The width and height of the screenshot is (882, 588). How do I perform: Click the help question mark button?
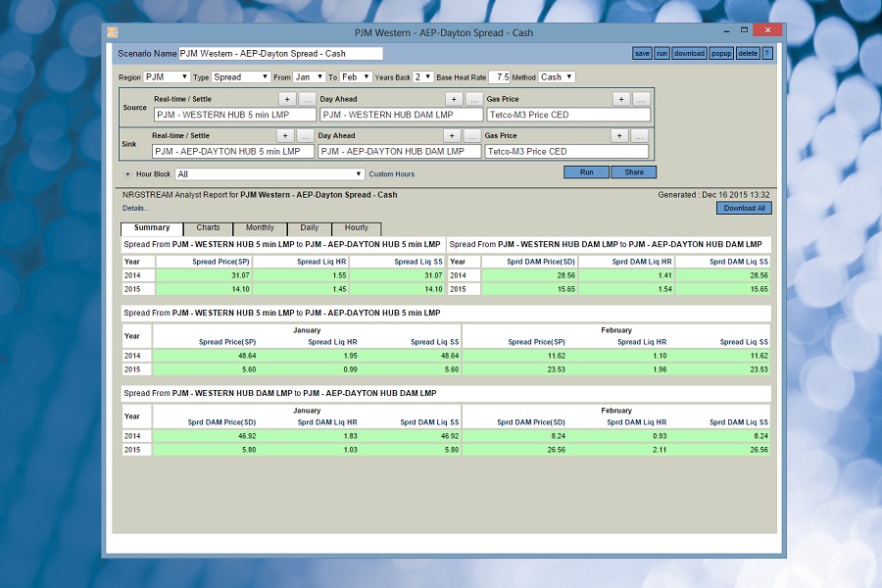[x=767, y=54]
